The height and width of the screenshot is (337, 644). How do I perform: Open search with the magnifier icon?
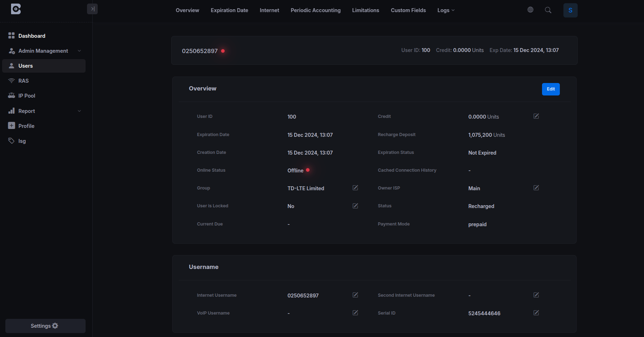(x=548, y=10)
